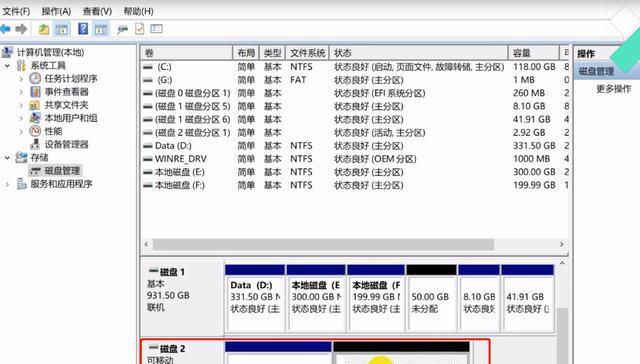Select the Data (D:) volume row
The image size is (640, 364).
click(x=354, y=146)
